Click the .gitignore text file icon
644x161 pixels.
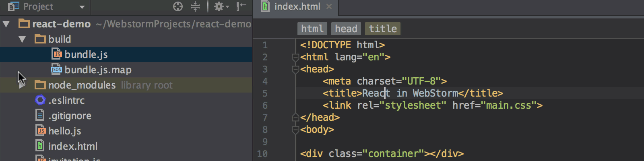(40, 116)
